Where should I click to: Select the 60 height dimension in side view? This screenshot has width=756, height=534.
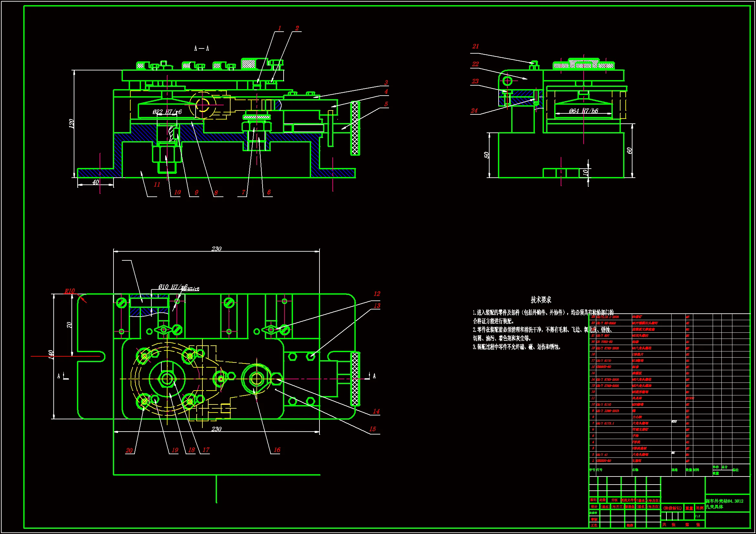pyautogui.click(x=630, y=150)
